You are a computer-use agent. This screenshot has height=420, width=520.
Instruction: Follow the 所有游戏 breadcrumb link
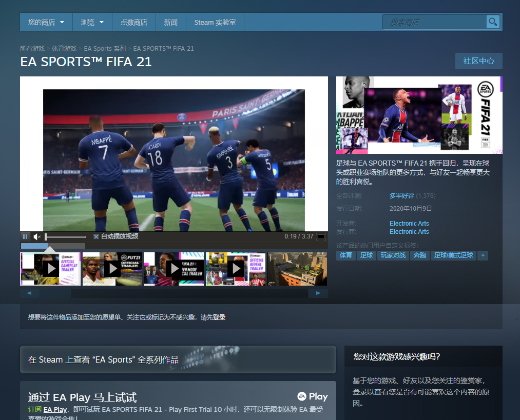[x=32, y=49]
